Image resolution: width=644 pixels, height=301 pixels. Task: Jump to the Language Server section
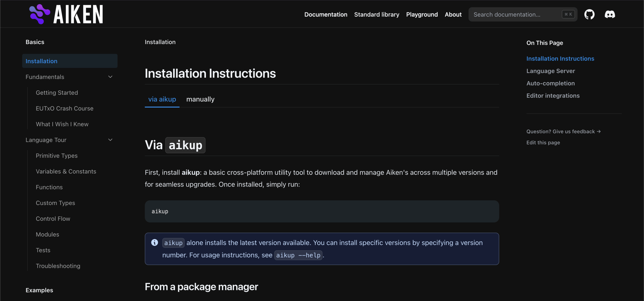550,71
